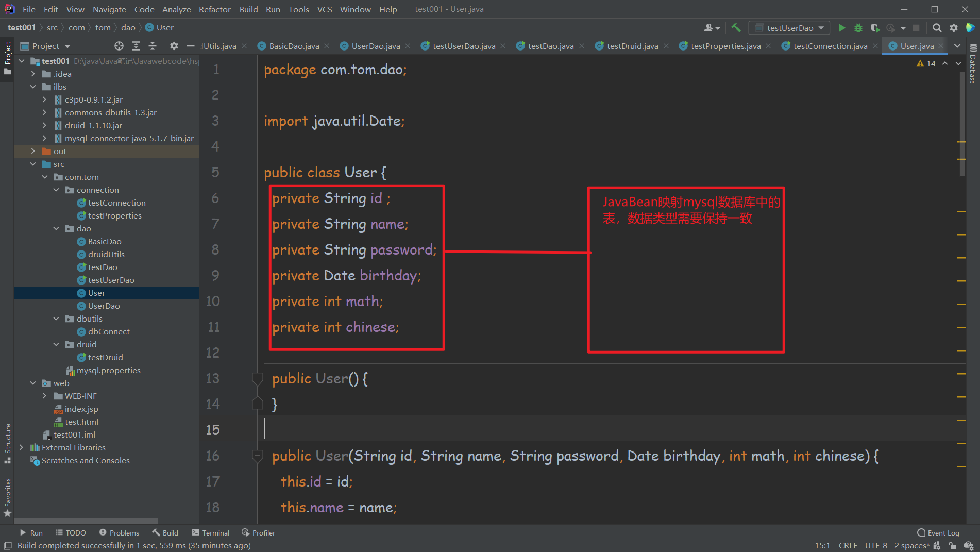Screen dimensions: 980x552
Task: Click the user account icon
Action: 712,28
